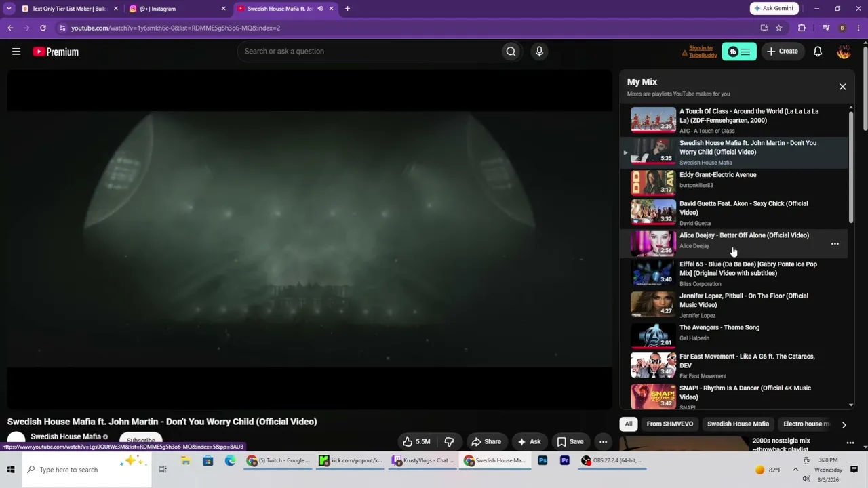Image resolution: width=868 pixels, height=488 pixels.
Task: Play Far East Movement Like A G6
Action: tap(734, 365)
